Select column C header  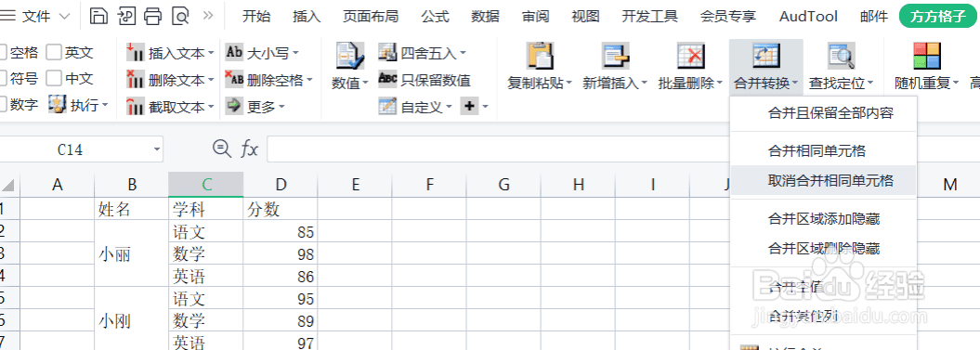[x=205, y=185]
